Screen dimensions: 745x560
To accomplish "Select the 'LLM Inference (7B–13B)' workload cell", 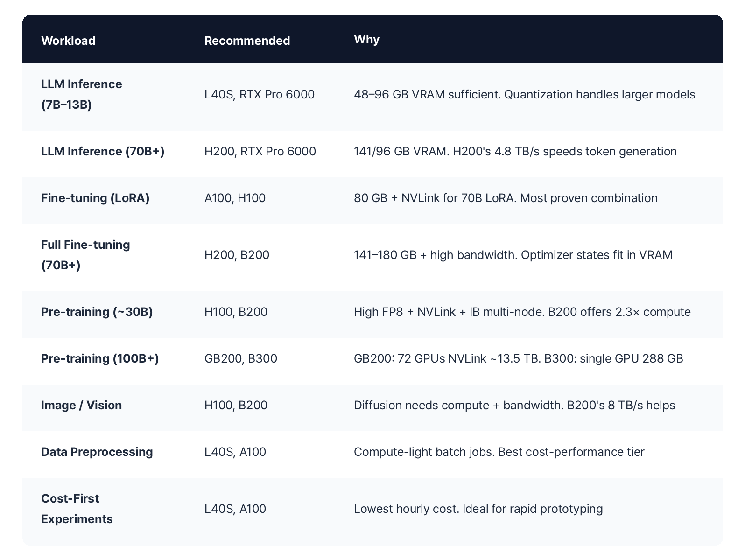I will click(x=82, y=94).
